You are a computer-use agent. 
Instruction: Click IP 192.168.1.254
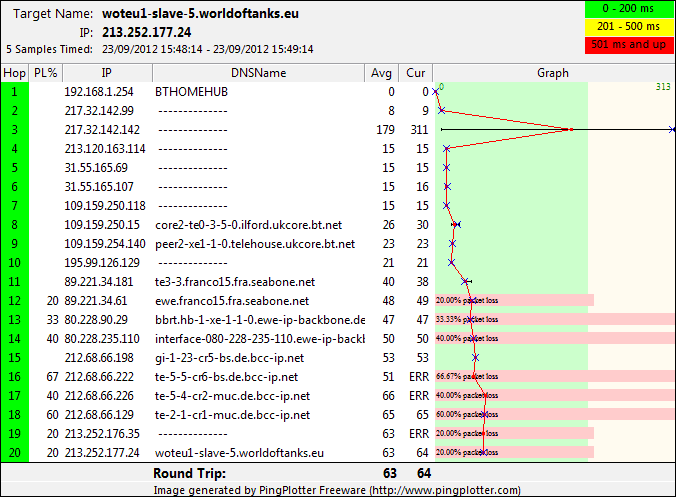click(99, 92)
